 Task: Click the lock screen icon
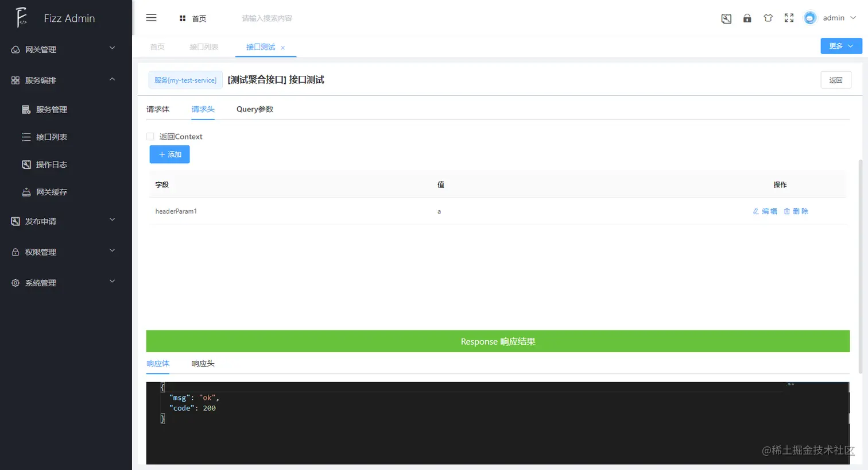point(747,18)
